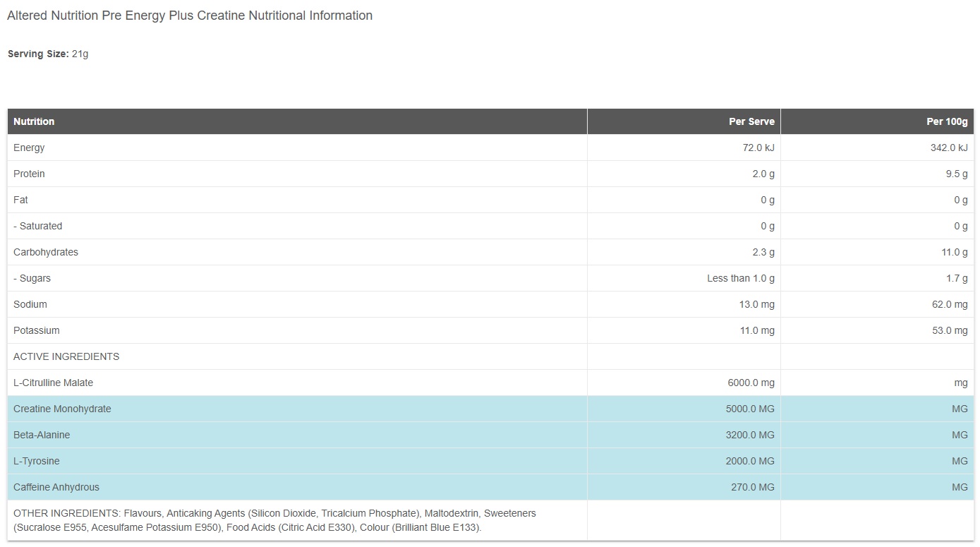The height and width of the screenshot is (547, 980).
Task: Select the 'Energy' row label
Action: click(29, 148)
